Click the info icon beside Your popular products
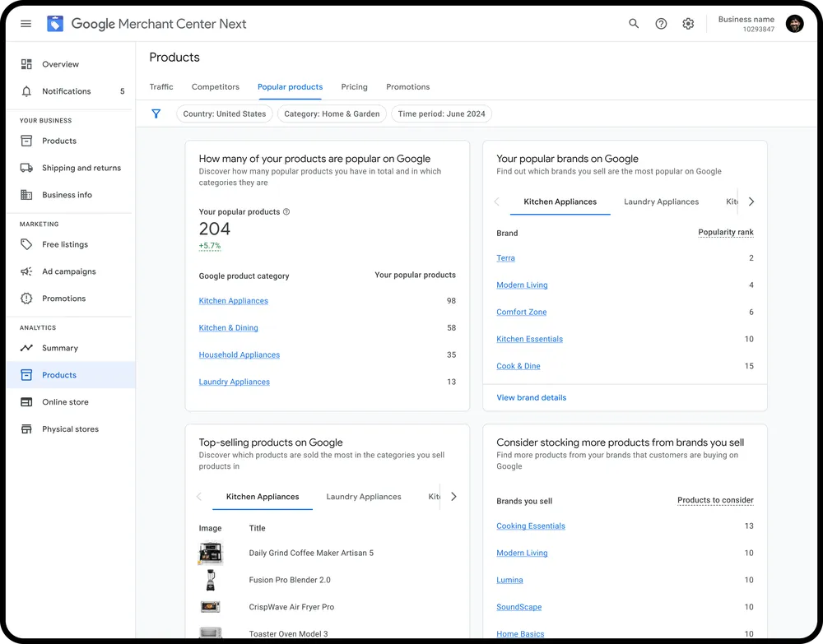The width and height of the screenshot is (823, 644). point(286,212)
